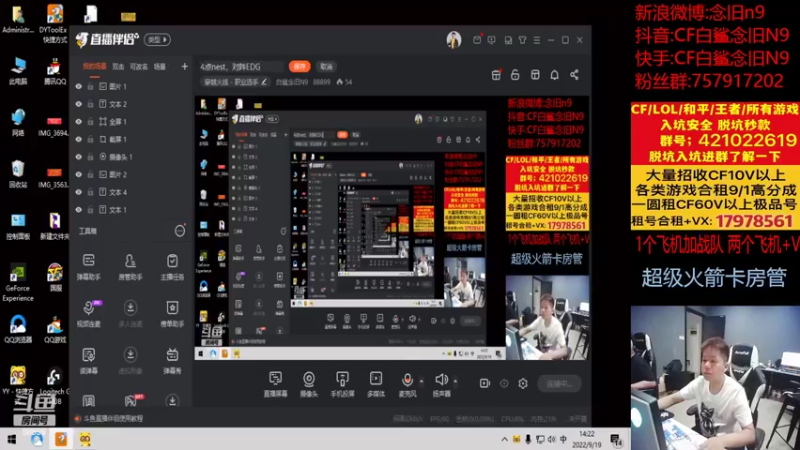Open the share icon near the bell

574,75
